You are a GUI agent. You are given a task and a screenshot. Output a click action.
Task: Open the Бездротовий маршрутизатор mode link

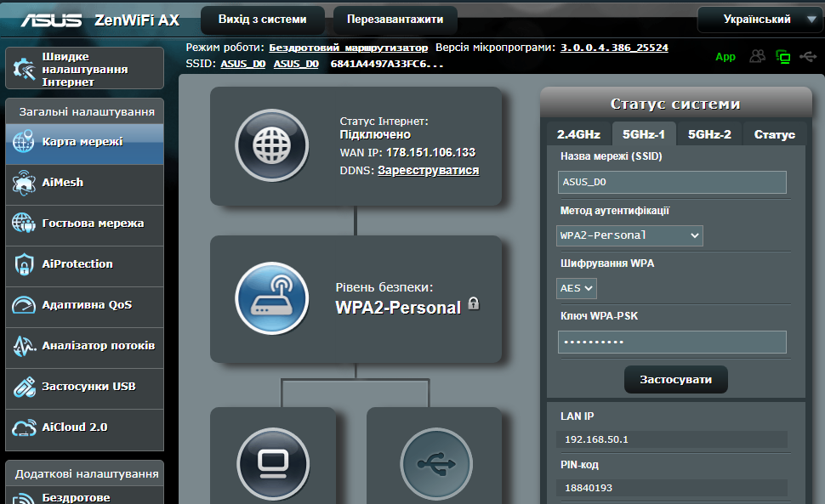(349, 48)
